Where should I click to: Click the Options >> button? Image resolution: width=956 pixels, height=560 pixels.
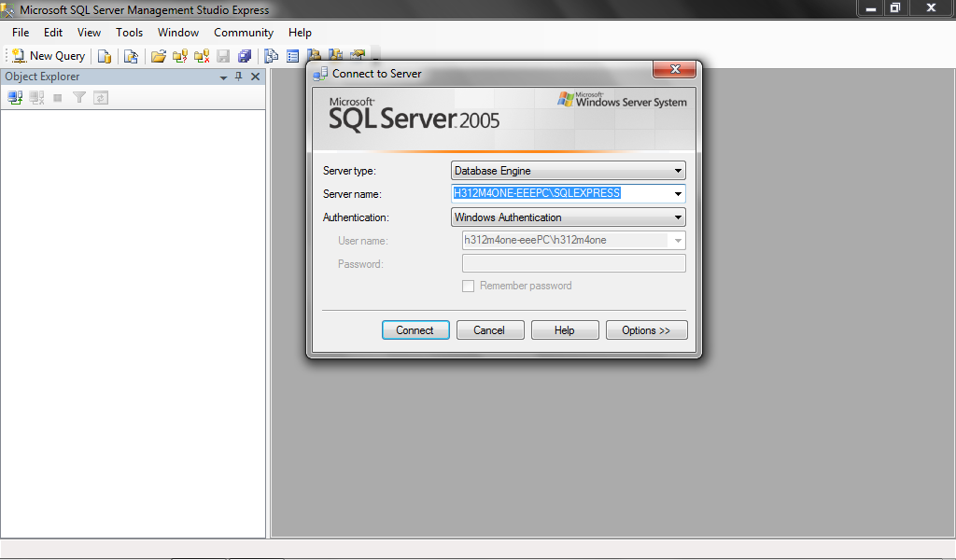point(646,330)
